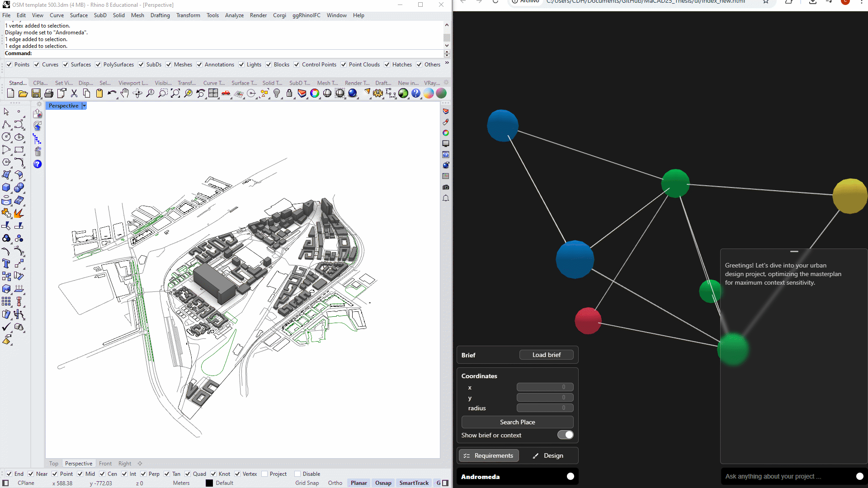Uncheck the Meshes selection filter
Image resolution: width=868 pixels, height=488 pixels.
[x=169, y=65]
